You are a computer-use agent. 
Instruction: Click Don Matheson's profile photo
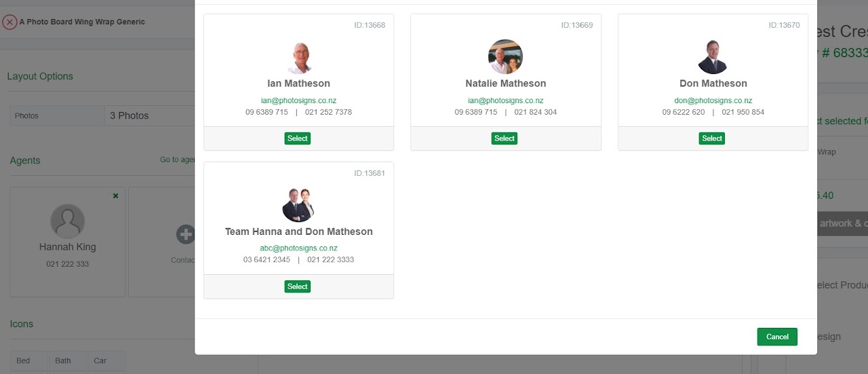pos(713,57)
